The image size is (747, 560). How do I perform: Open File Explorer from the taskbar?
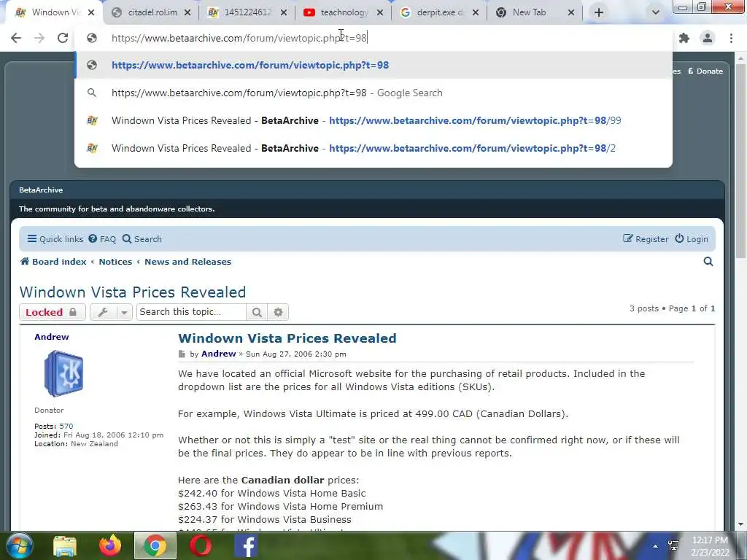tap(65, 545)
